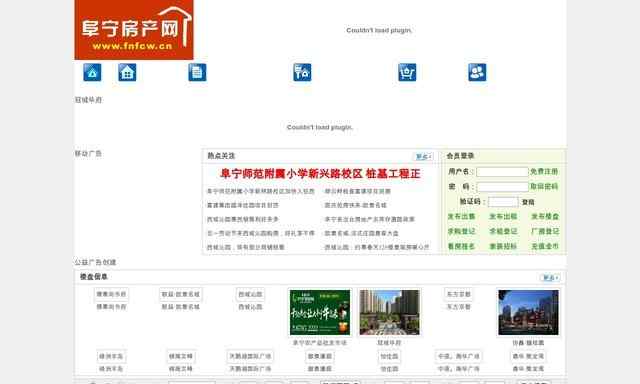Click the 移动广告 label at left

(88, 154)
